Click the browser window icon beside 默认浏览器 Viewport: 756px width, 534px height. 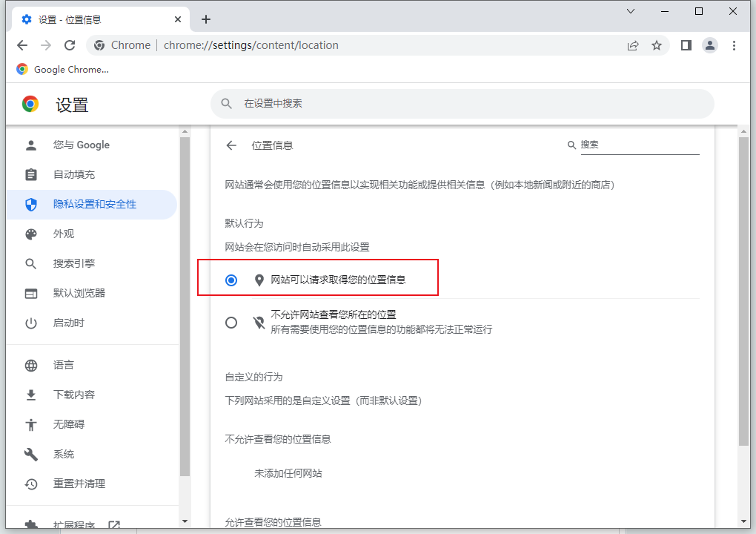[31, 293]
